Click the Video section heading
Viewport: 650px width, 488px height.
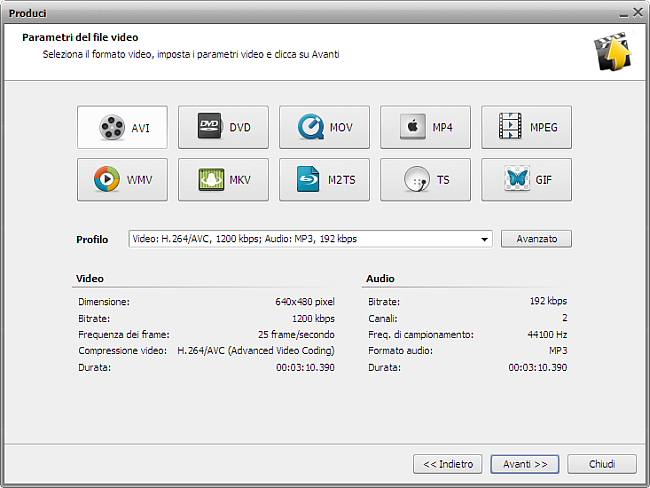90,279
